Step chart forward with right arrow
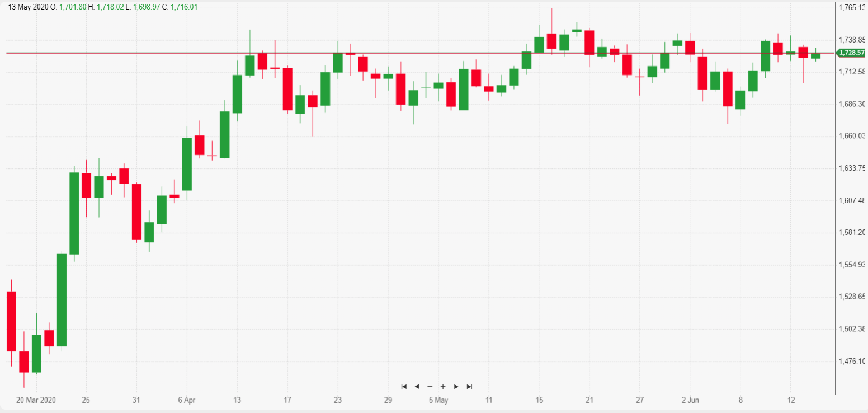The height and width of the screenshot is (413, 868). coord(456,387)
